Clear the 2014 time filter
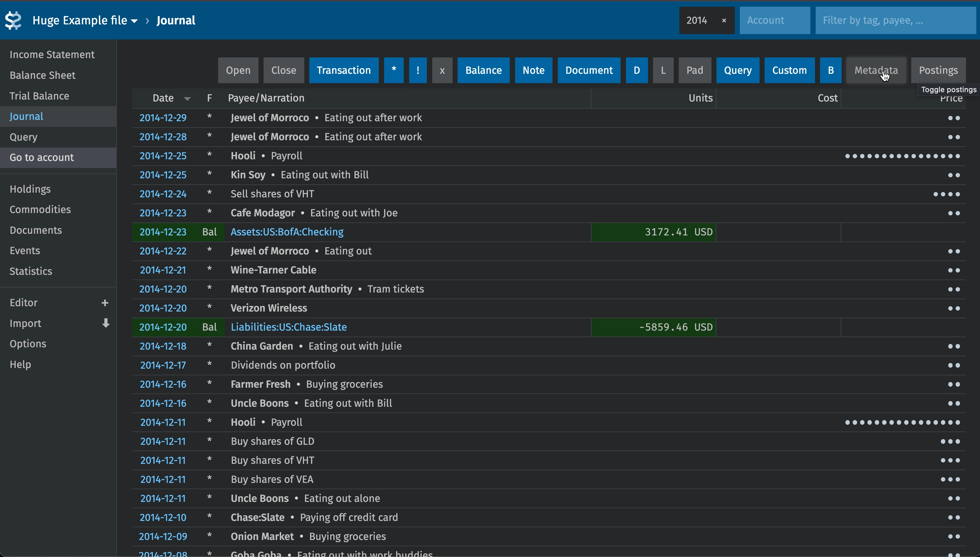Viewport: 980px width, 557px height. 723,21
